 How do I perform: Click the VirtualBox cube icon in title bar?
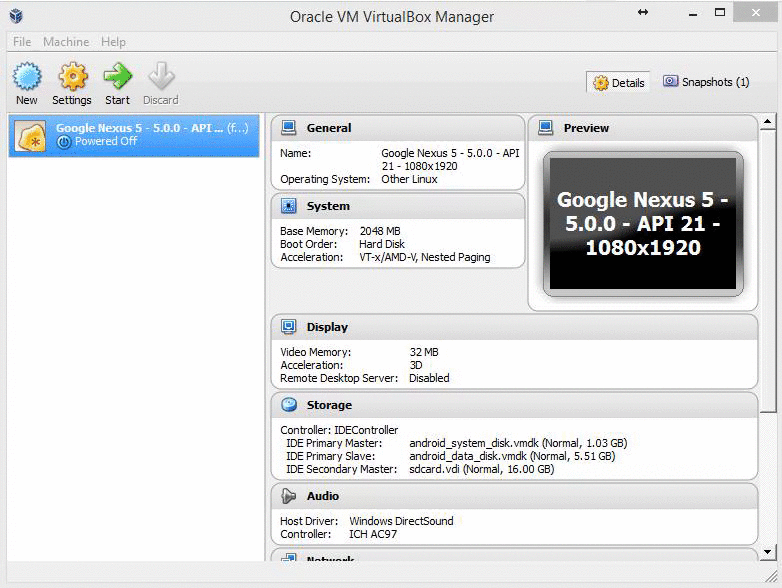[x=16, y=16]
